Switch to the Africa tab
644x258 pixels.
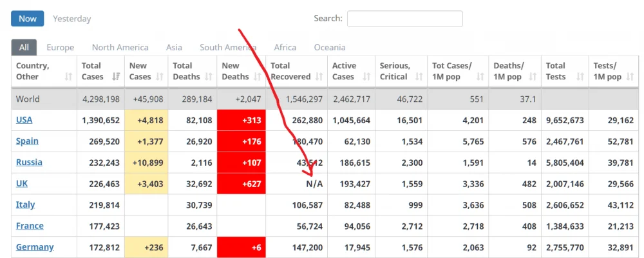pyautogui.click(x=285, y=47)
